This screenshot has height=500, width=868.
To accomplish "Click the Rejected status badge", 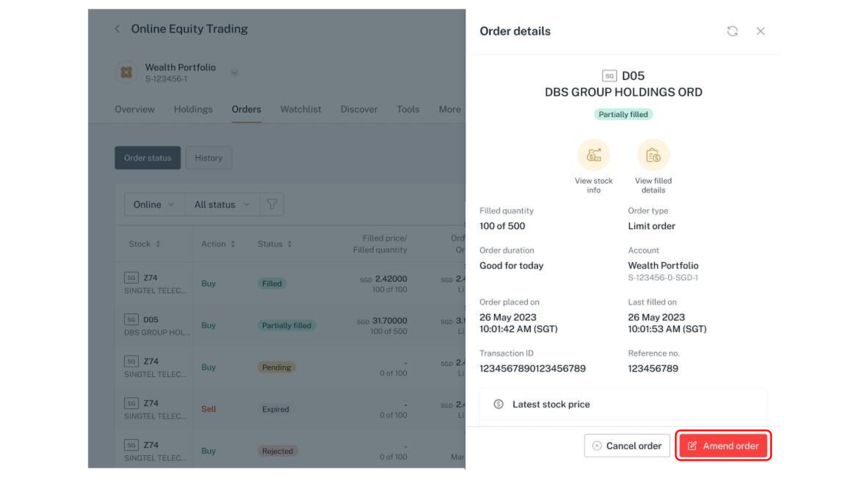I will [277, 451].
